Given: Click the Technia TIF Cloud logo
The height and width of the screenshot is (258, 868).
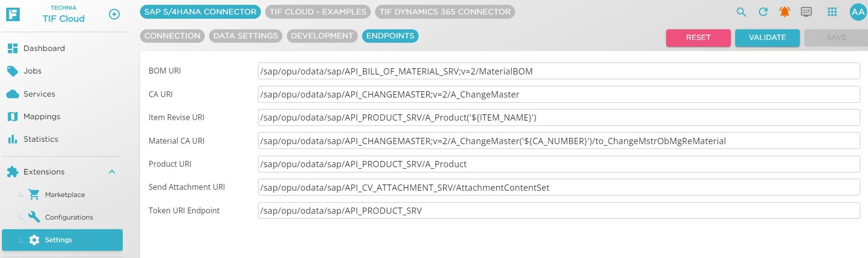Looking at the screenshot, I should tap(13, 14).
